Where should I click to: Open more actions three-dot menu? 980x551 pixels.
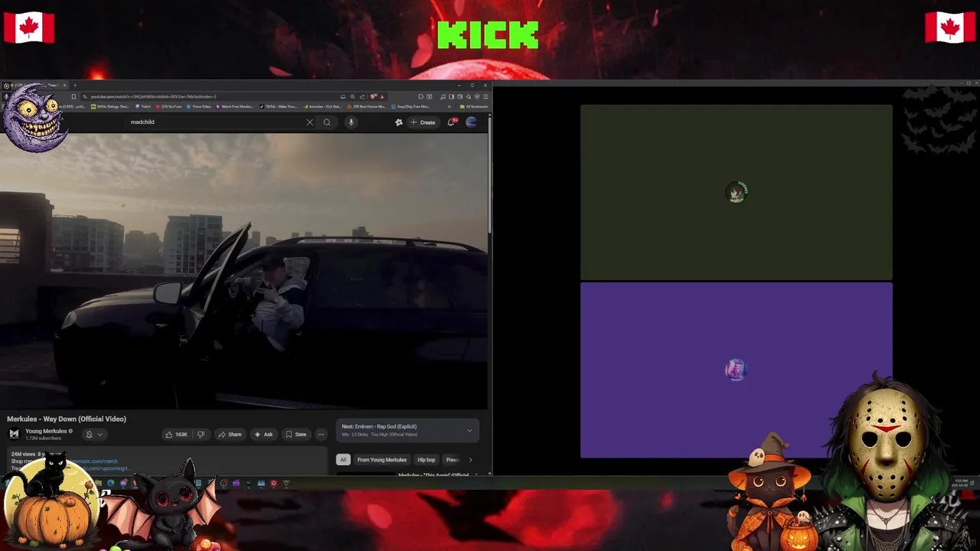[321, 435]
